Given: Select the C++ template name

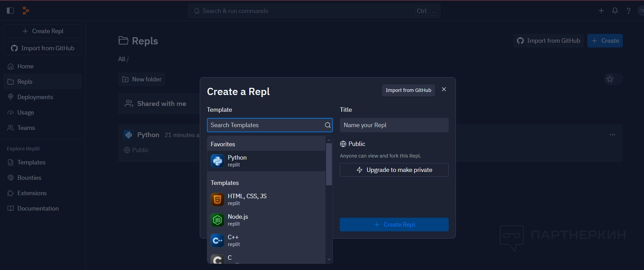Looking at the screenshot, I should (x=233, y=237).
